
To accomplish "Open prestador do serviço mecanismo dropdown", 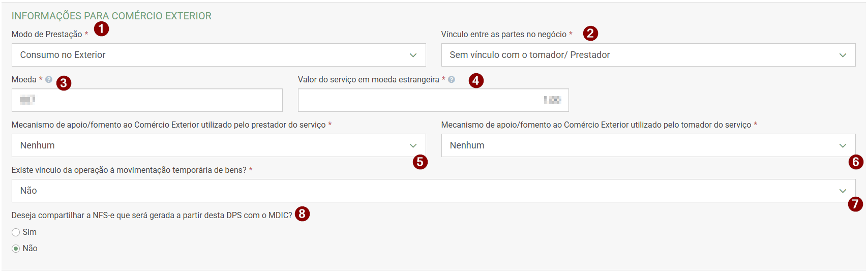I will click(219, 145).
